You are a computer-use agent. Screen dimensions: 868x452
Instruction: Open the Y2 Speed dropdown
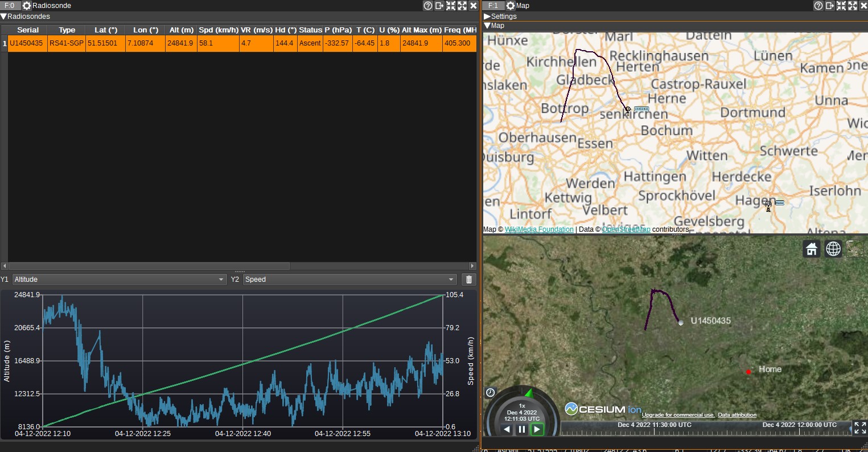pos(451,280)
